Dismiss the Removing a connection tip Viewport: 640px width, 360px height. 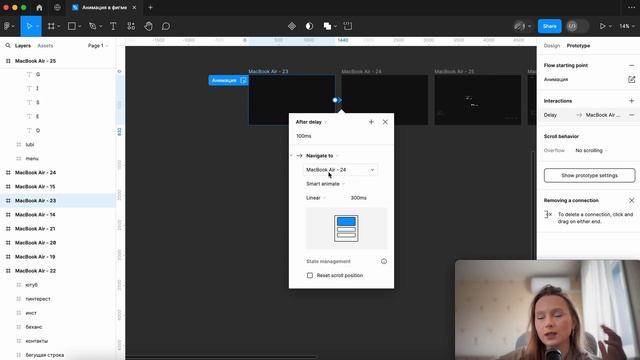[631, 200]
